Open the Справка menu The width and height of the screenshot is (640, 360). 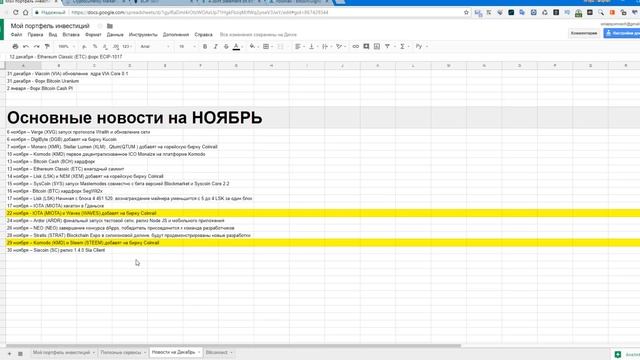pyautogui.click(x=203, y=35)
